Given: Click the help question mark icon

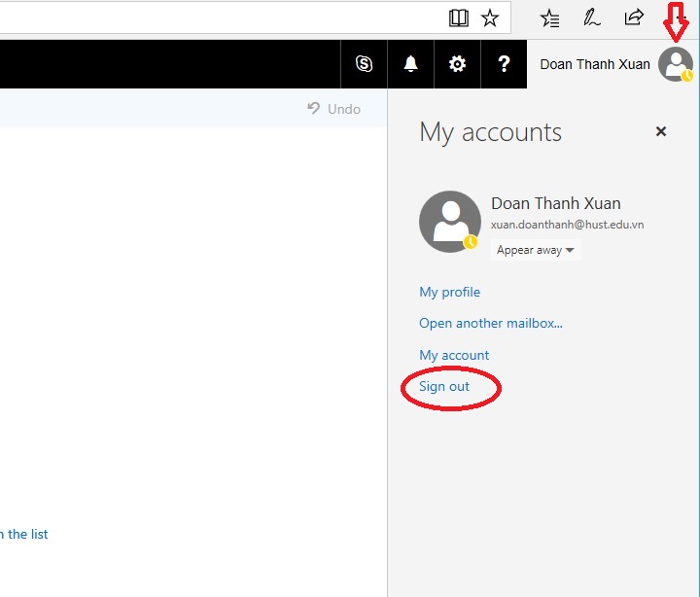Looking at the screenshot, I should click(504, 64).
